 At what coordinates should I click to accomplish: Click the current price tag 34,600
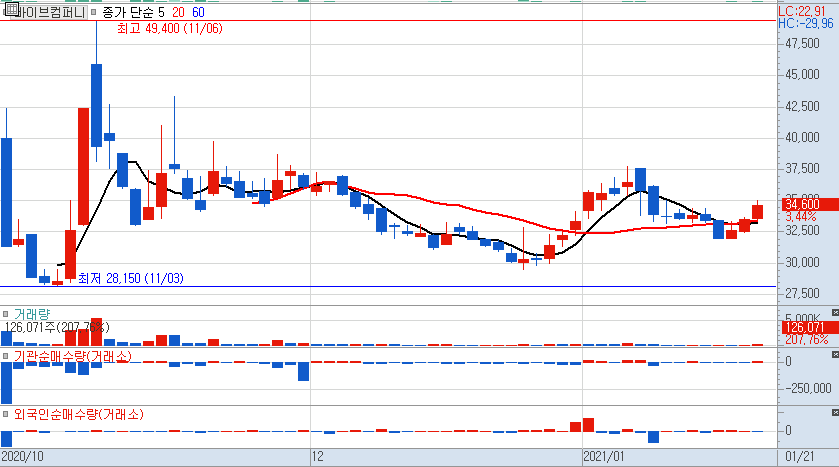[x=809, y=204]
